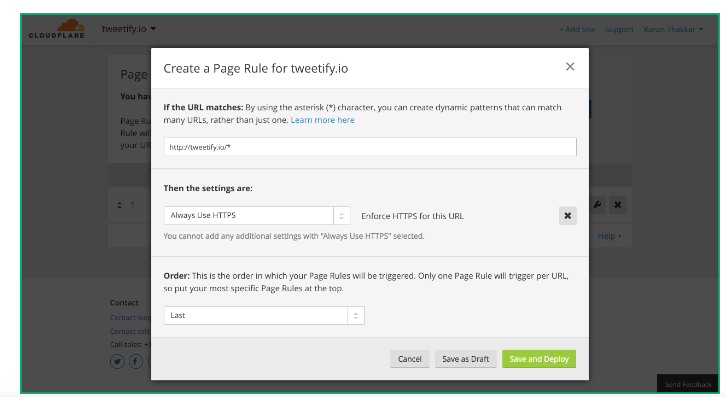Click 'Enforce HTTPS for this URL' text

pyautogui.click(x=412, y=216)
